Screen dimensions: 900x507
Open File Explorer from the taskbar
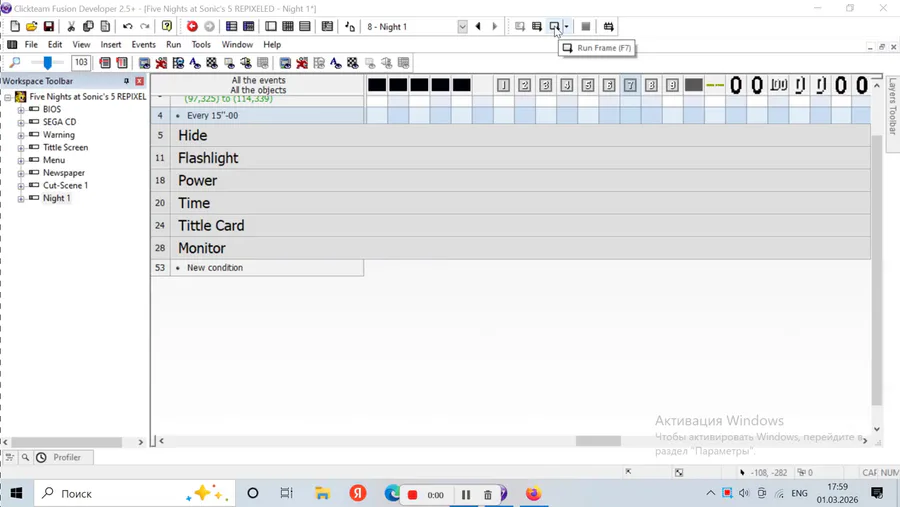(322, 493)
